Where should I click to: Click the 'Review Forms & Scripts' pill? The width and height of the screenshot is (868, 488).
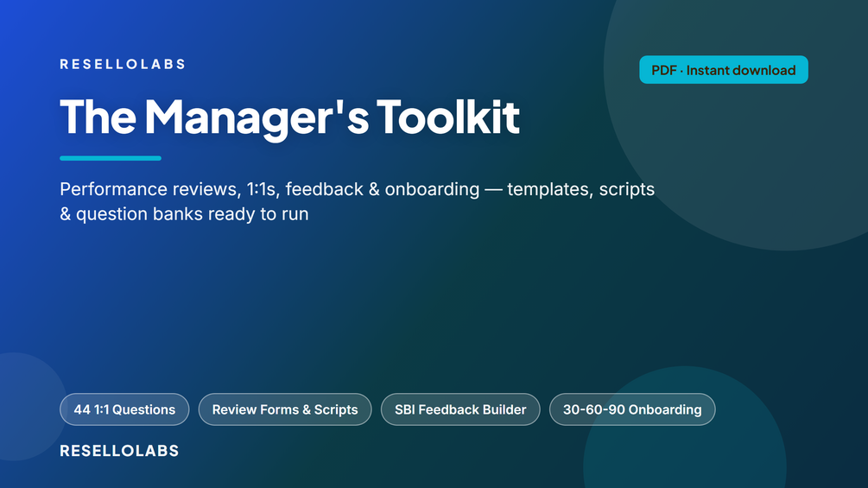[x=285, y=409]
